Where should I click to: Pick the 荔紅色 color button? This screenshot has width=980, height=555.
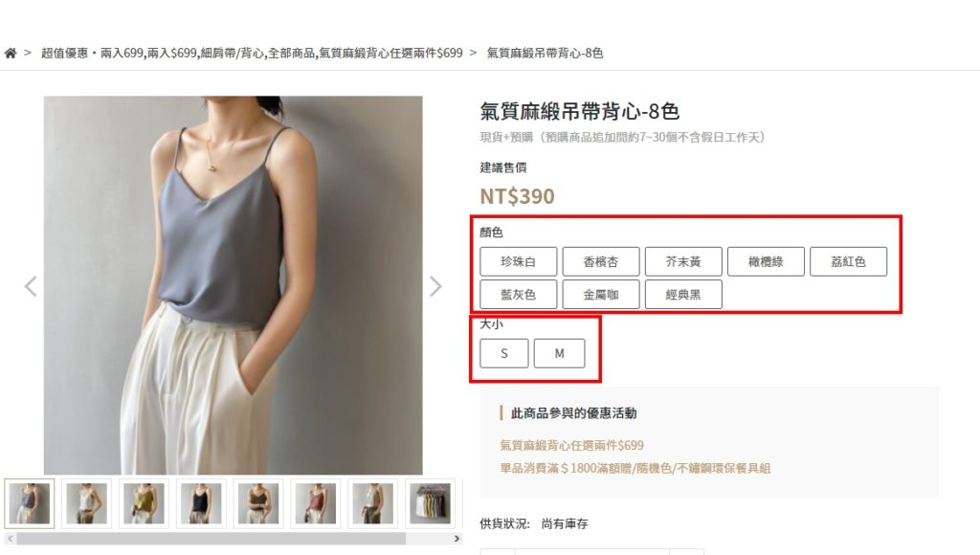[848, 261]
